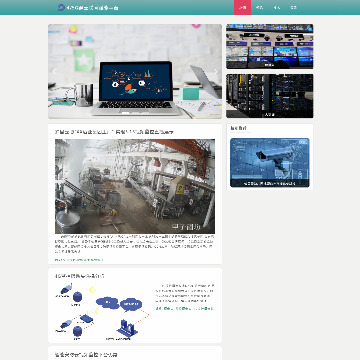Open the server rack room thumbnail

click(270, 96)
